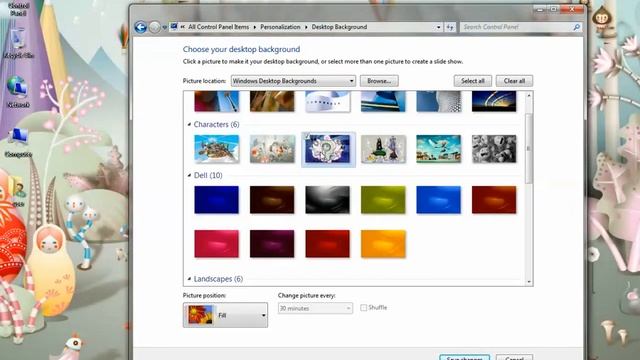Click into the Search Control Panel field

516,27
